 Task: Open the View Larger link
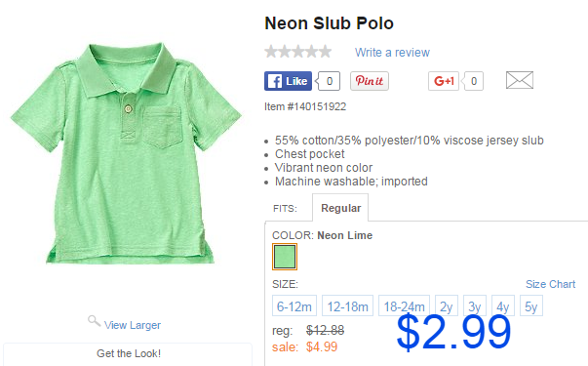[x=133, y=325]
